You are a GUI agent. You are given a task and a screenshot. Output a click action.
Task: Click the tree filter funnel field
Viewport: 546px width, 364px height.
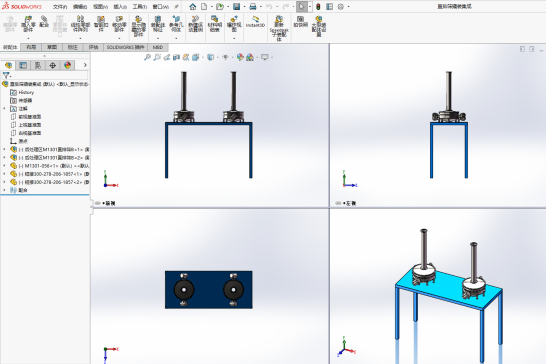(45, 75)
